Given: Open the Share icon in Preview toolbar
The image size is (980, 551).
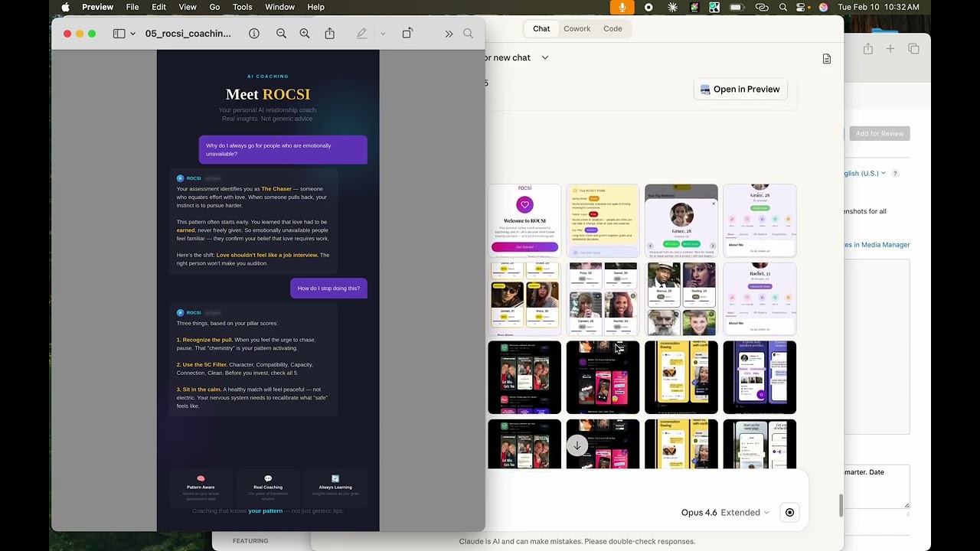Looking at the screenshot, I should coord(330,34).
